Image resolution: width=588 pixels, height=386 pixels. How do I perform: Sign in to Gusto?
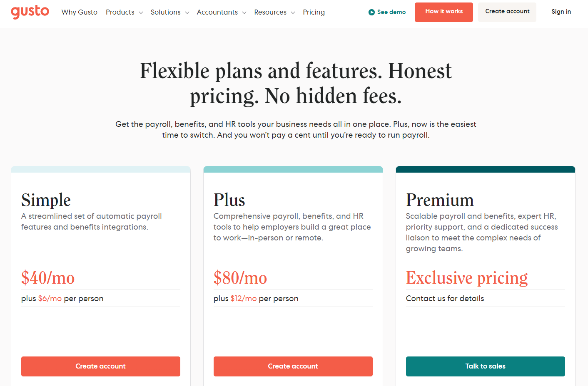tap(561, 11)
